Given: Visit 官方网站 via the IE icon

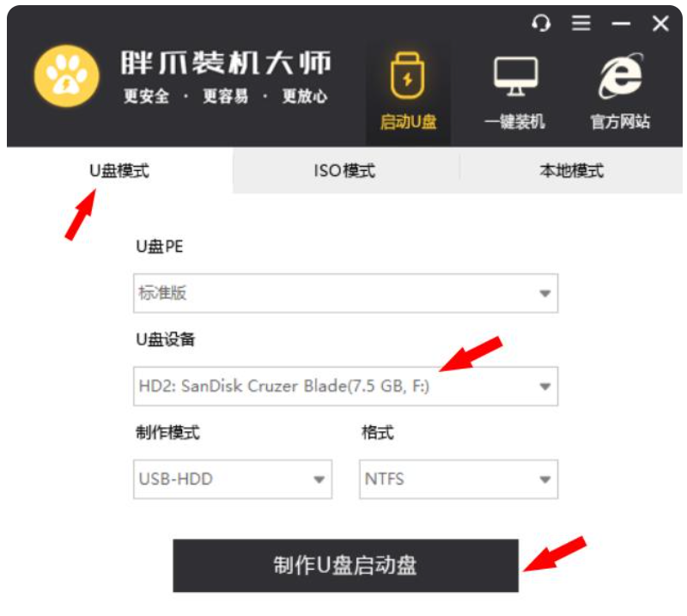Looking at the screenshot, I should pos(621,76).
